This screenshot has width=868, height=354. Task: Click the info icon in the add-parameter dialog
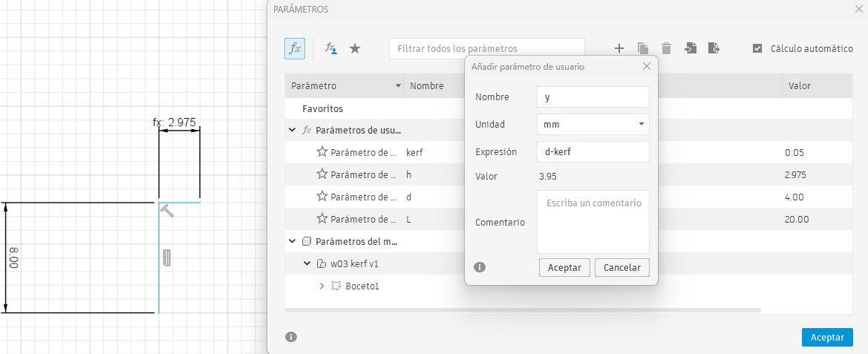pyautogui.click(x=480, y=267)
